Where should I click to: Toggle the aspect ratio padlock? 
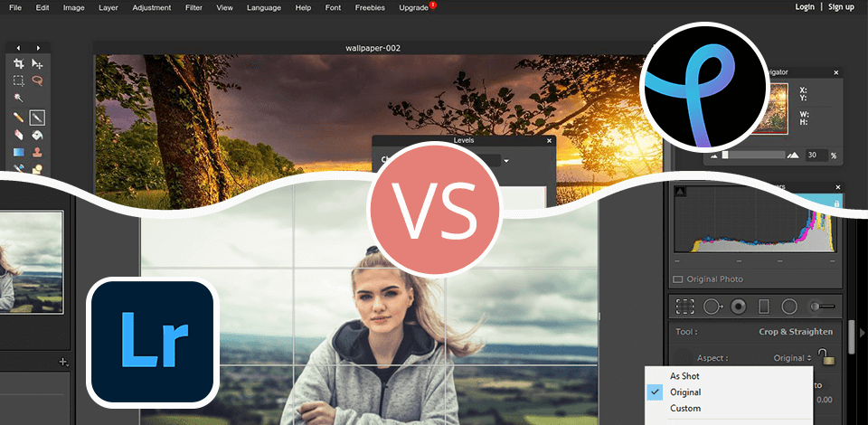click(x=827, y=356)
